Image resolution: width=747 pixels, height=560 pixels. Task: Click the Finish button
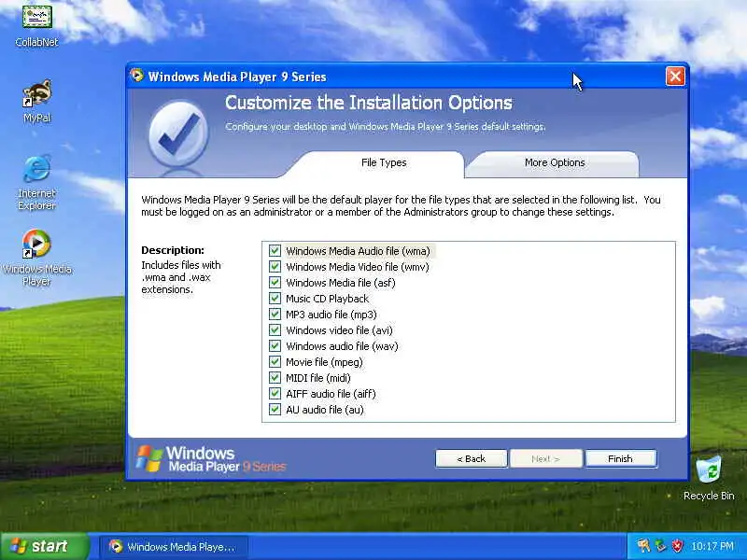(x=620, y=458)
